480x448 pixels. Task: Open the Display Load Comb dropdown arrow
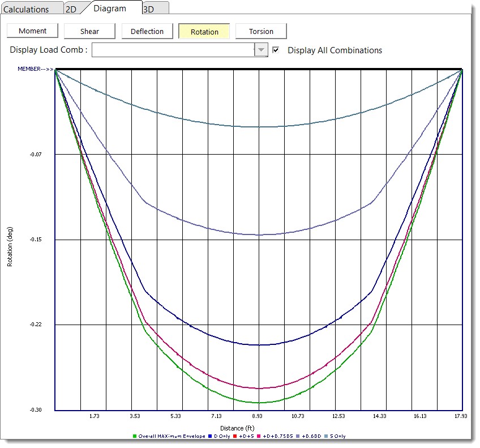(260, 50)
